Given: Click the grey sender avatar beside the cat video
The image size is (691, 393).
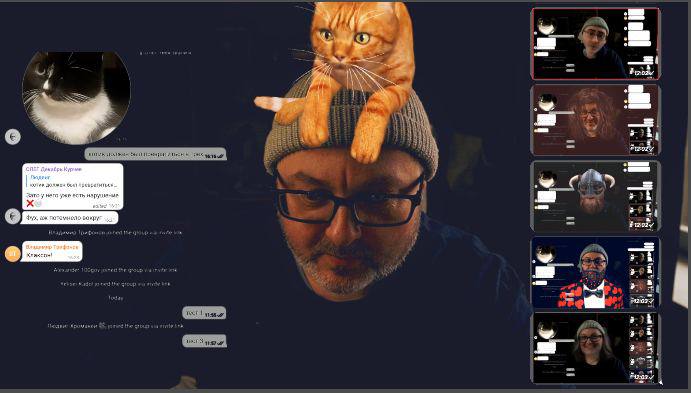Looking at the screenshot, I should pyautogui.click(x=13, y=137).
